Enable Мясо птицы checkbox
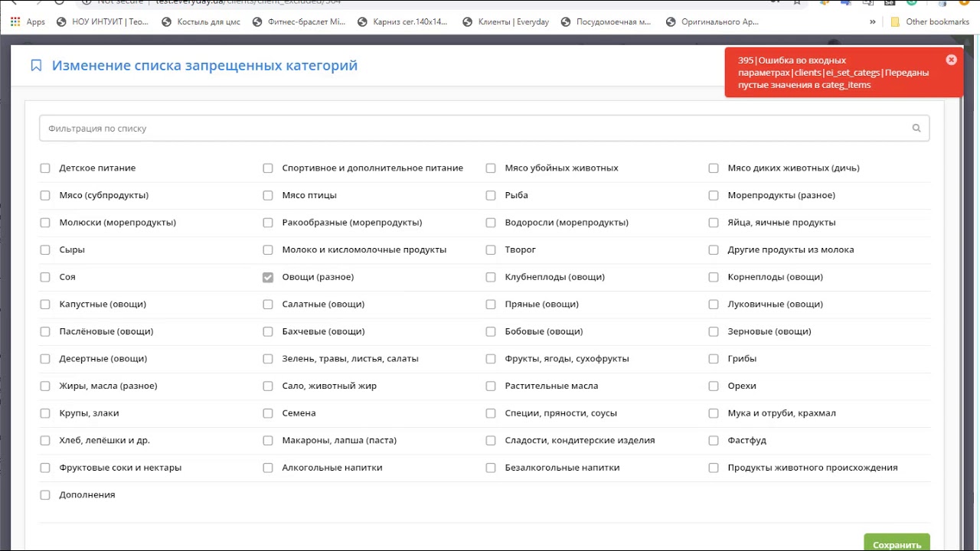This screenshot has height=551, width=980. [268, 195]
